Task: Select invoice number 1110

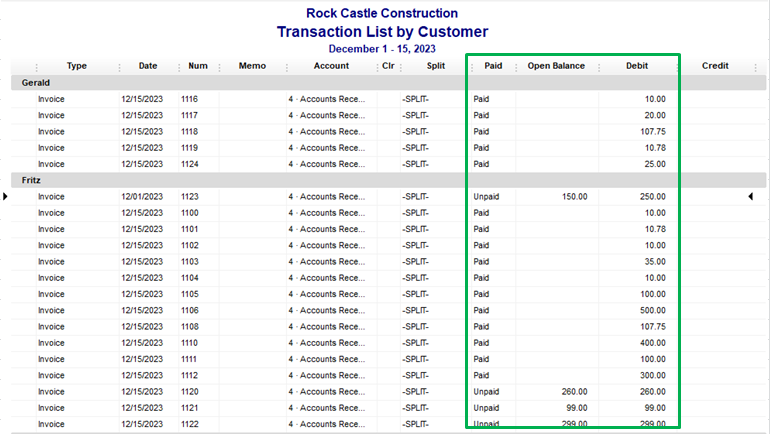Action: (x=189, y=343)
